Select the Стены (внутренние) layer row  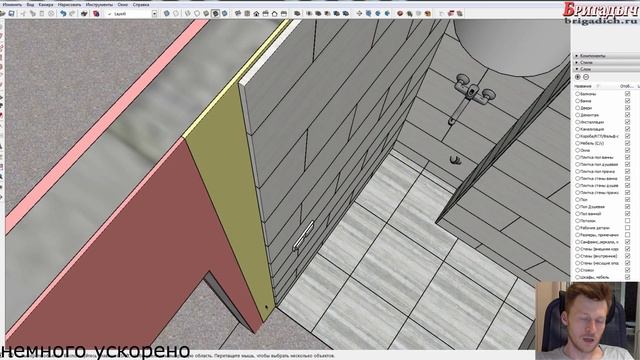[x=598, y=256]
